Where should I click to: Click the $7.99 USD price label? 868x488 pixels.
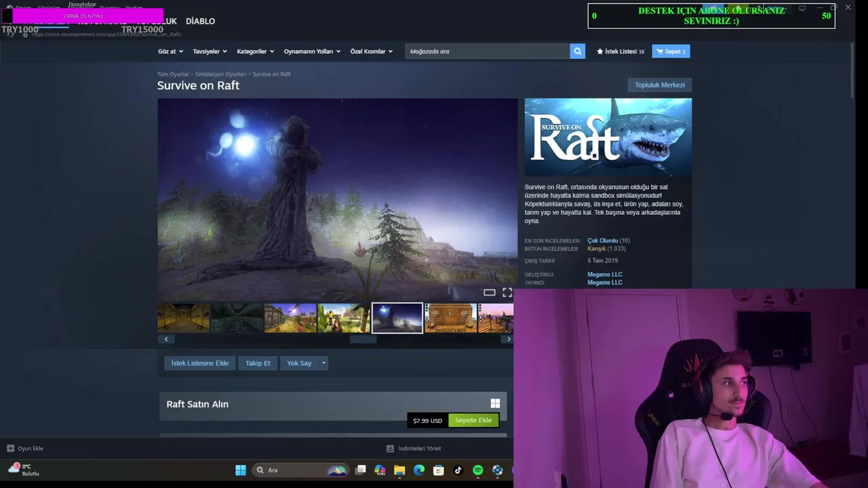coord(427,420)
